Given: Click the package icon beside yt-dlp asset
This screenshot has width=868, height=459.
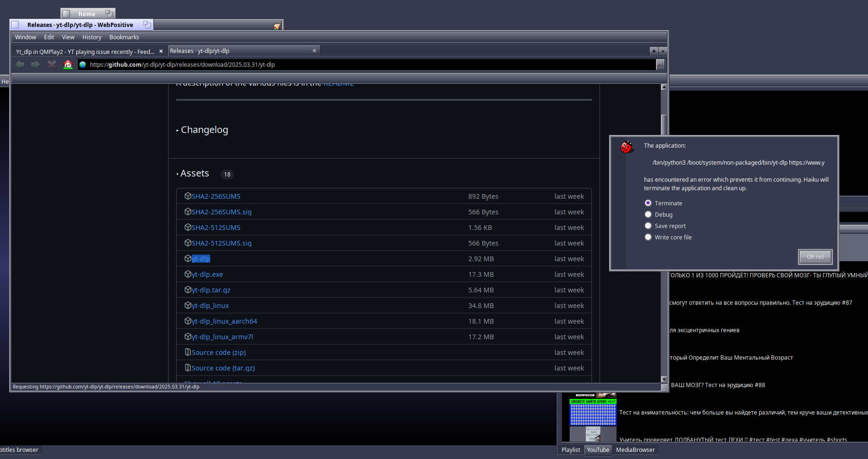Looking at the screenshot, I should pos(188,258).
